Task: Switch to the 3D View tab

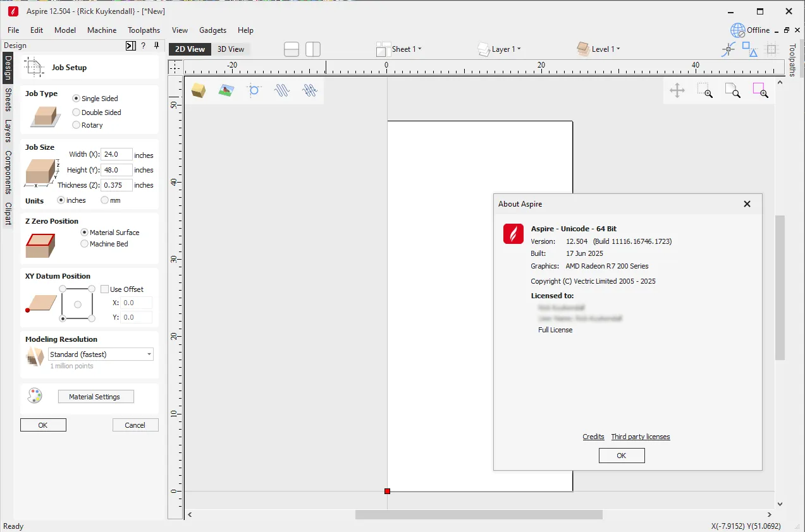Action: (231, 49)
